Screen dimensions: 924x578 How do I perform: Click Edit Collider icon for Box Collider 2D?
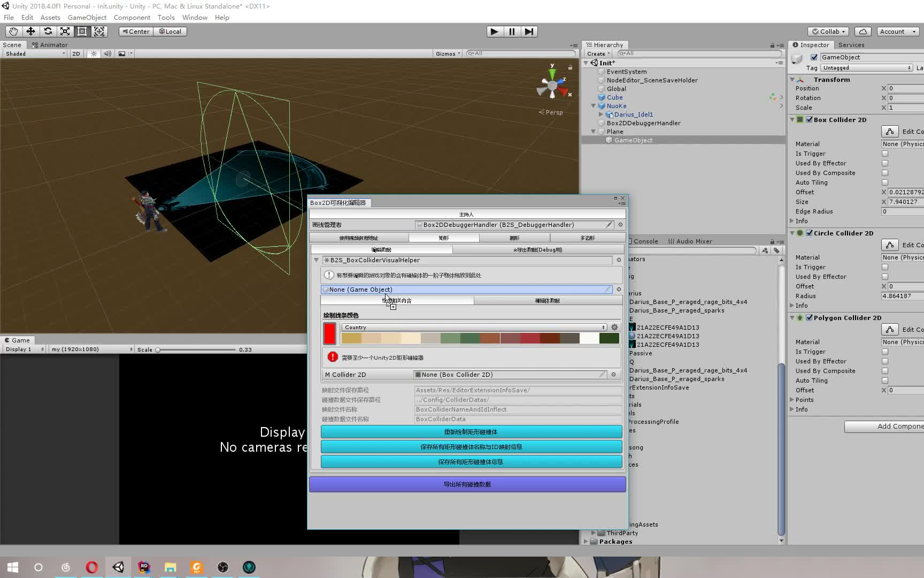point(889,132)
